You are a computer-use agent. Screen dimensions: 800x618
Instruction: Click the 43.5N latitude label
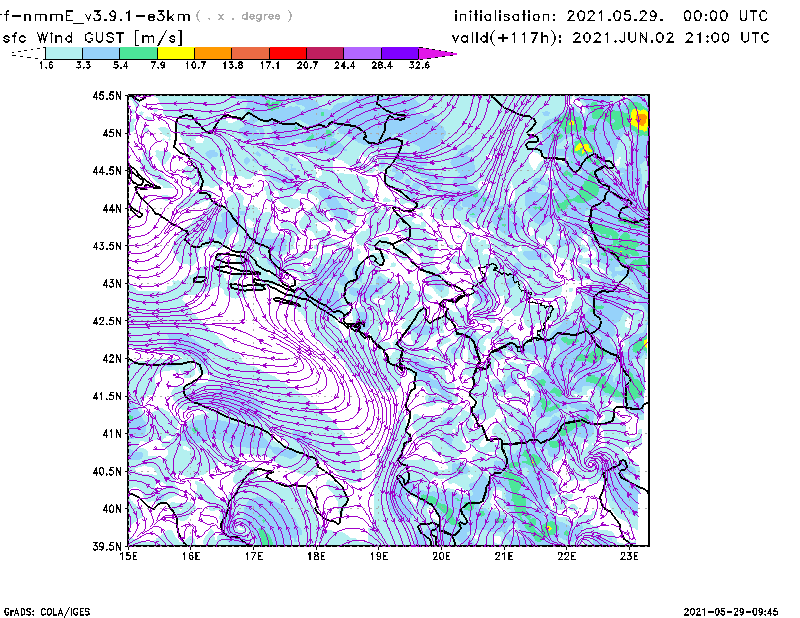tap(107, 246)
